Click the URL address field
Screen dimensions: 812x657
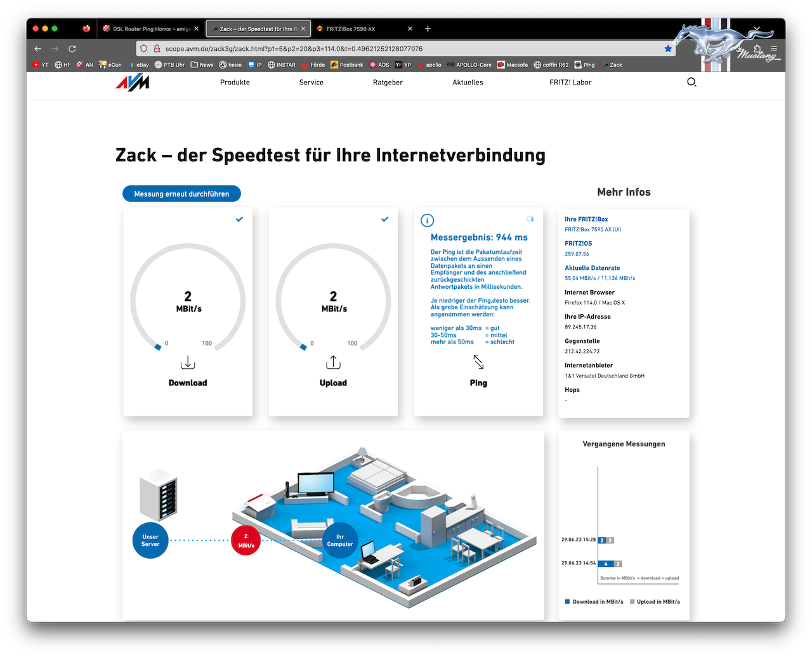coord(406,48)
